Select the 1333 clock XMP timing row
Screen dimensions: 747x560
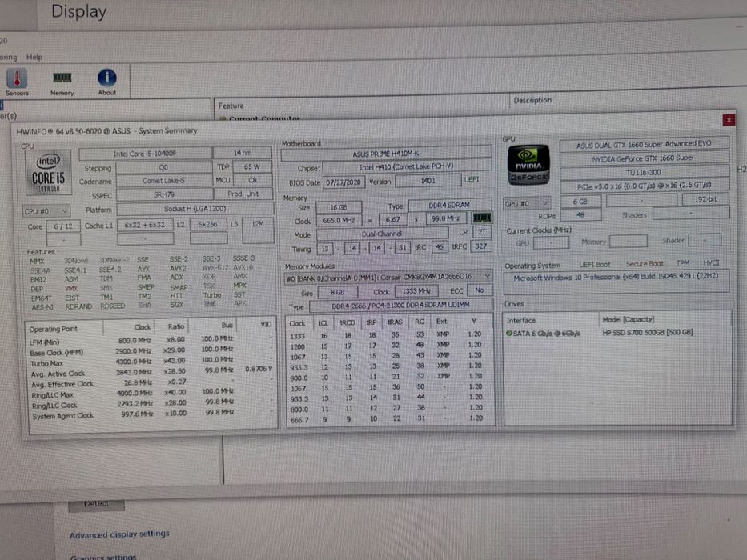(x=388, y=334)
